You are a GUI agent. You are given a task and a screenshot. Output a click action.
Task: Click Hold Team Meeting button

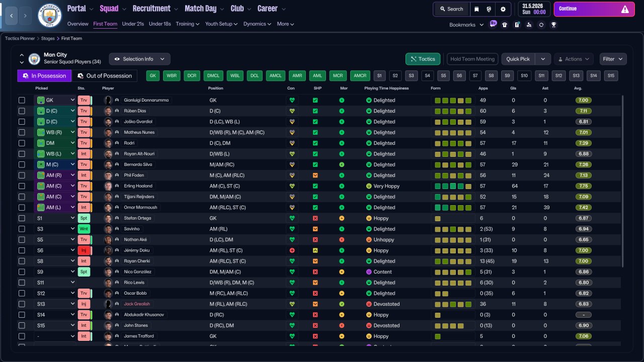click(472, 59)
